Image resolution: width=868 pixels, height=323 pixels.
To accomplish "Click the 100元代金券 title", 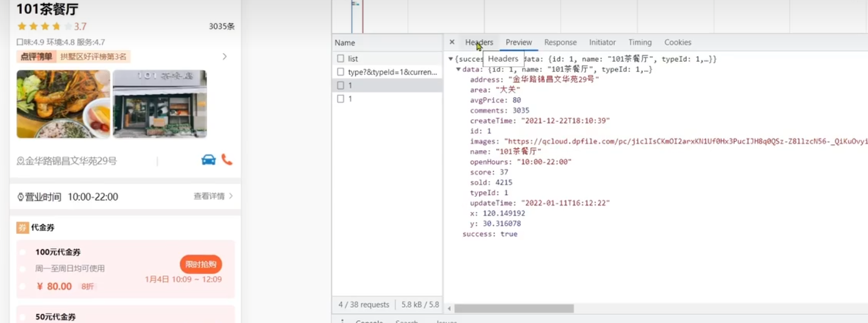I will click(58, 252).
